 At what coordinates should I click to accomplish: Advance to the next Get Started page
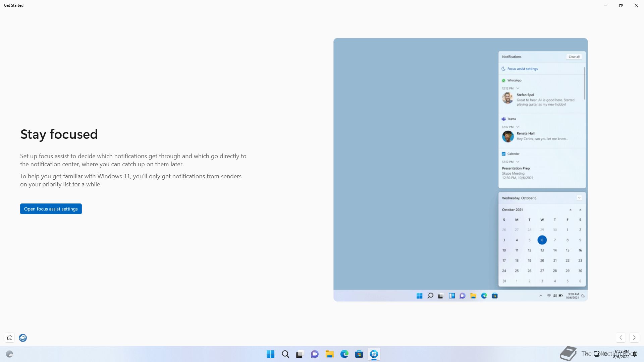(634, 338)
